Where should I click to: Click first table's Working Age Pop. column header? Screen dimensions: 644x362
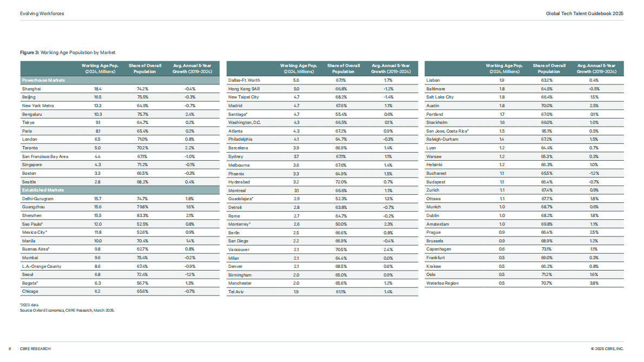[100, 69]
